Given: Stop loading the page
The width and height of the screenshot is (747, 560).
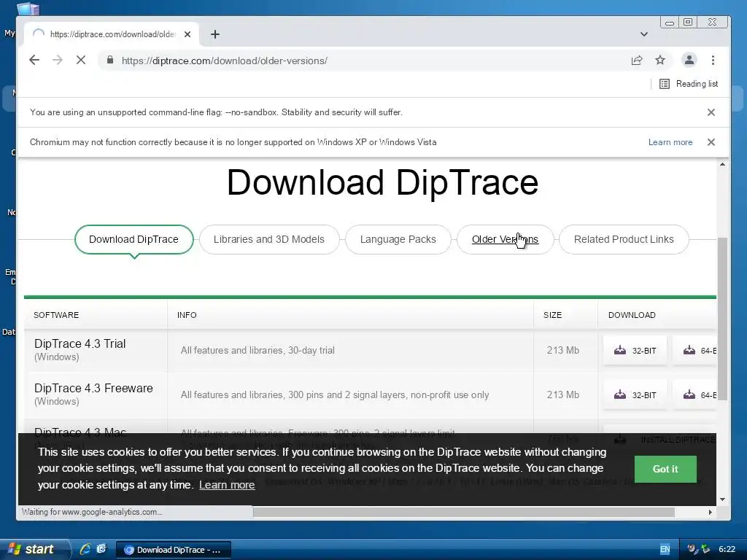Looking at the screenshot, I should click(81, 60).
